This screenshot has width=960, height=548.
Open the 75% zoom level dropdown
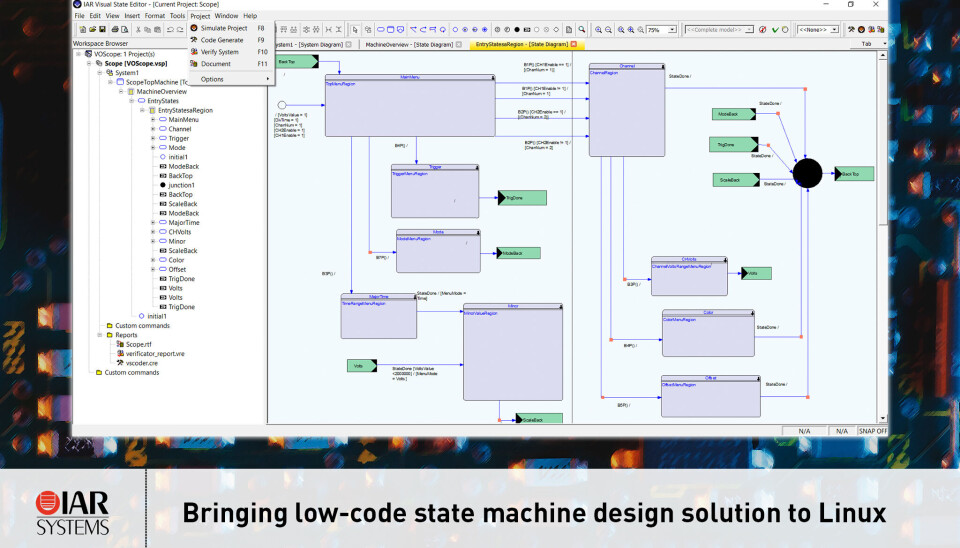[x=672, y=29]
